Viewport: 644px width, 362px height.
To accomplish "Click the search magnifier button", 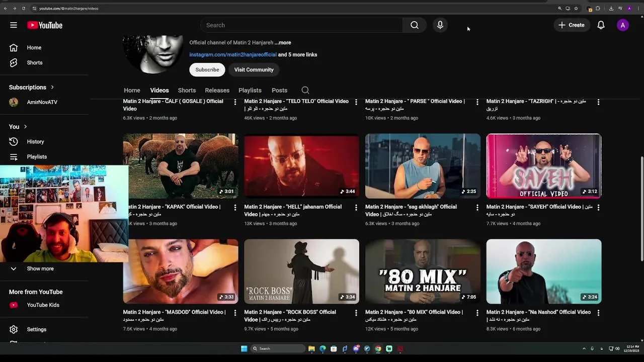I will (414, 25).
